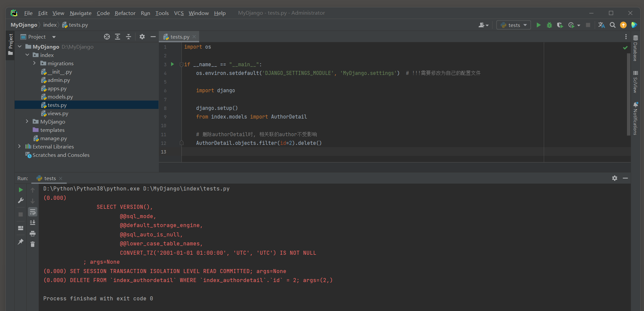Close the tests.py editor tab
Screen dimensions: 644x311
pyautogui.click(x=194, y=37)
